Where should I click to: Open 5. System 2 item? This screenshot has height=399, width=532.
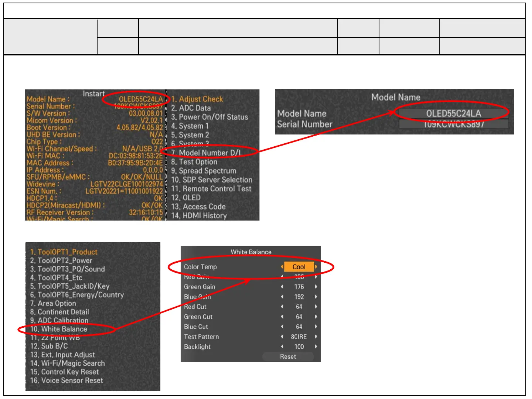tap(190, 135)
